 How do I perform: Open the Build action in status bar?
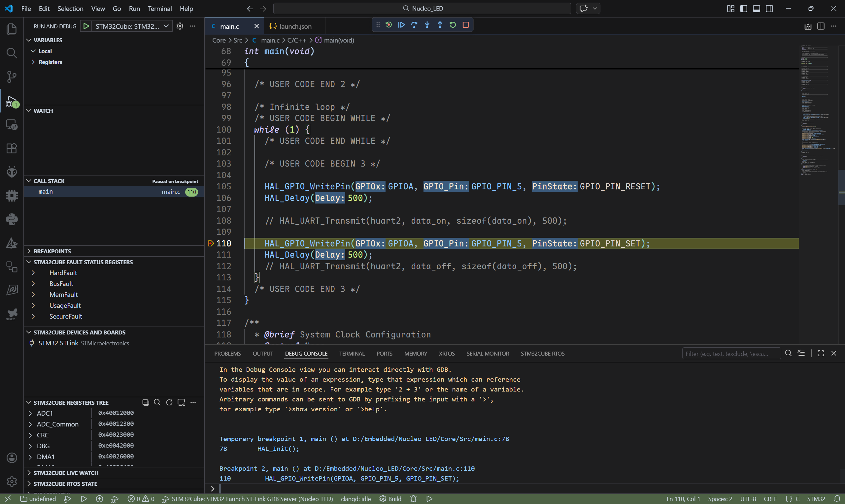390,499
